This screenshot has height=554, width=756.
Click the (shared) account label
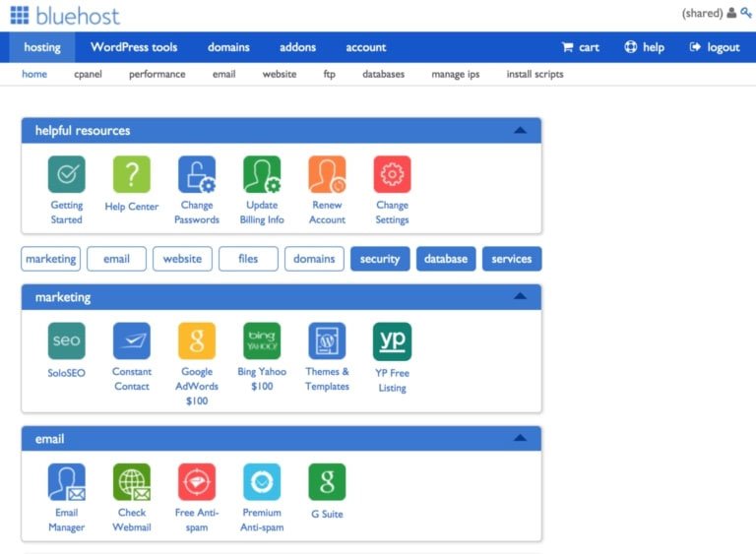click(x=702, y=13)
